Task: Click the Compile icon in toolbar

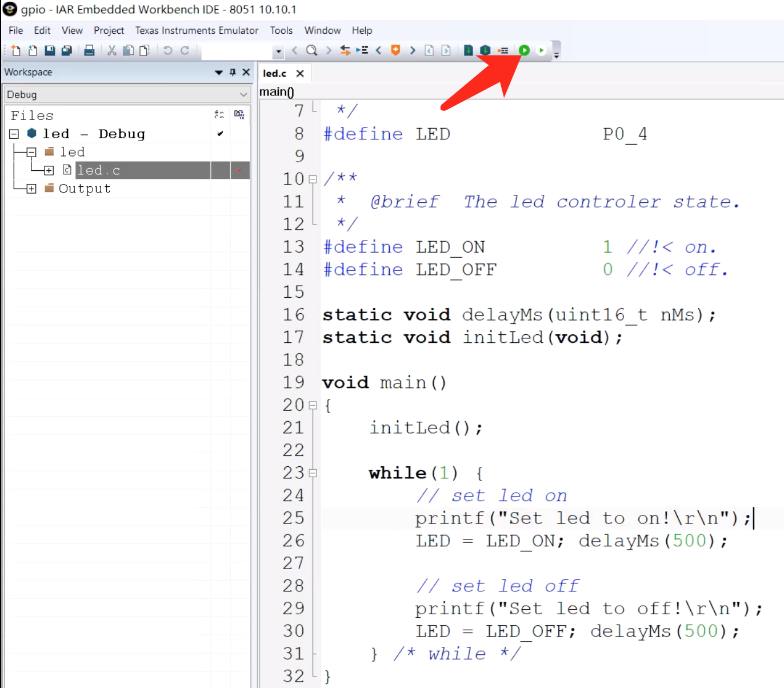Action: click(468, 50)
